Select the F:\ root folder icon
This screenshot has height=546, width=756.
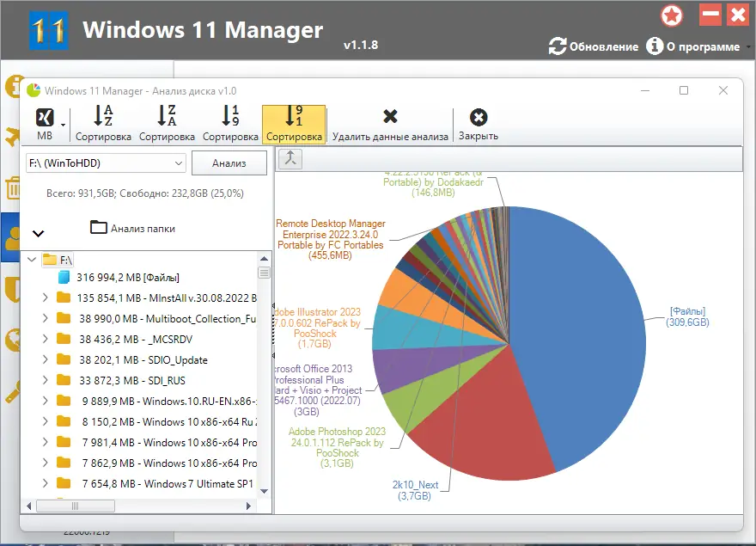click(x=50, y=260)
